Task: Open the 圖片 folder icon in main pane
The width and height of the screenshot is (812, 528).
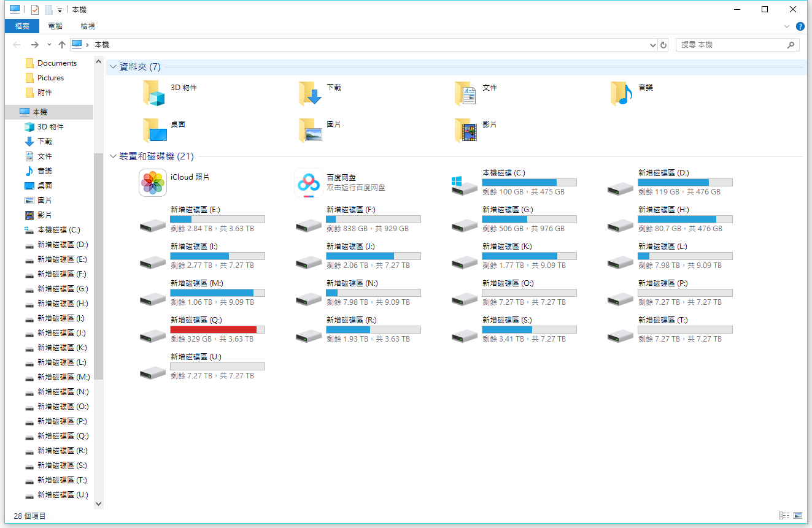Action: tap(310, 130)
